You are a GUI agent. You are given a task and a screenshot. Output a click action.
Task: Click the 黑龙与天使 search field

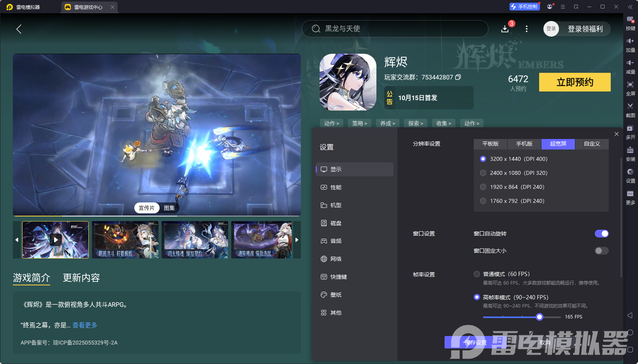point(395,29)
